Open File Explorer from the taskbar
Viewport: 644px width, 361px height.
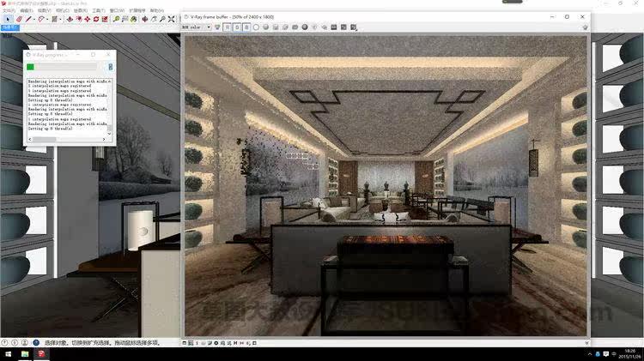(25, 354)
